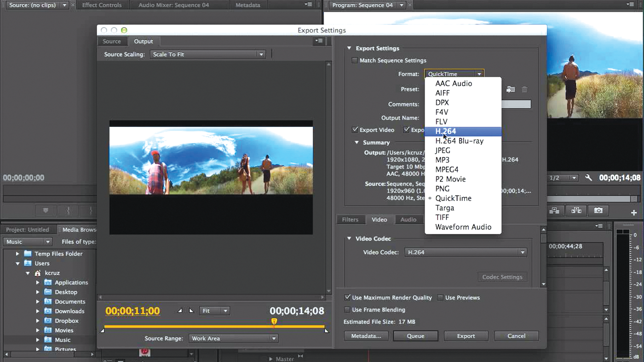The width and height of the screenshot is (644, 362).
Task: Open the Source Range dropdown
Action: [233, 339]
